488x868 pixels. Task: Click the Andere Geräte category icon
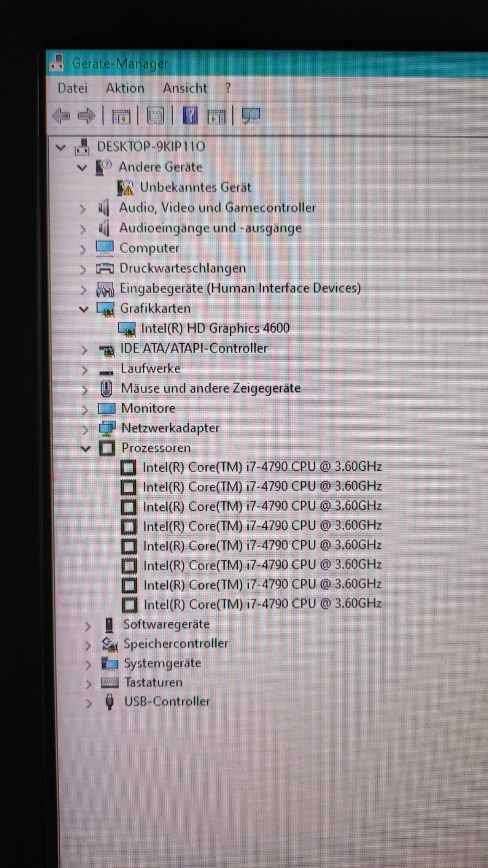click(103, 167)
